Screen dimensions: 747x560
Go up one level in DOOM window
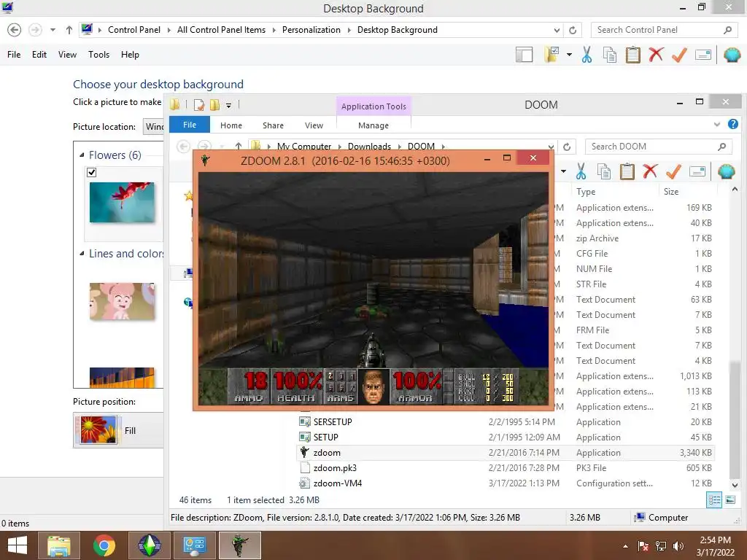(239, 146)
